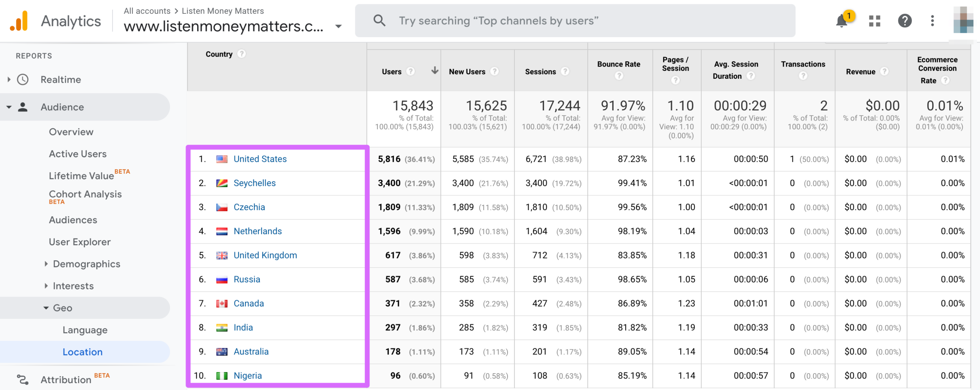This screenshot has width=980, height=390.
Task: Open Active Users report
Action: point(78,154)
